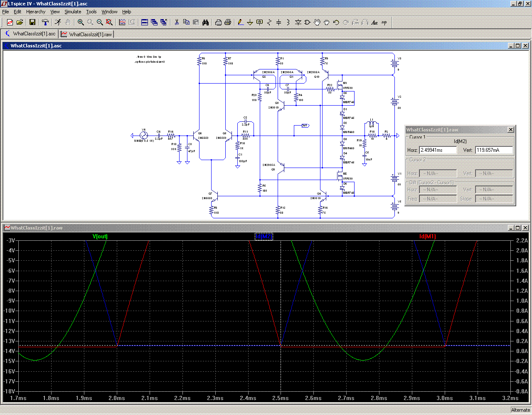Open the Tools menu

pos(91,12)
